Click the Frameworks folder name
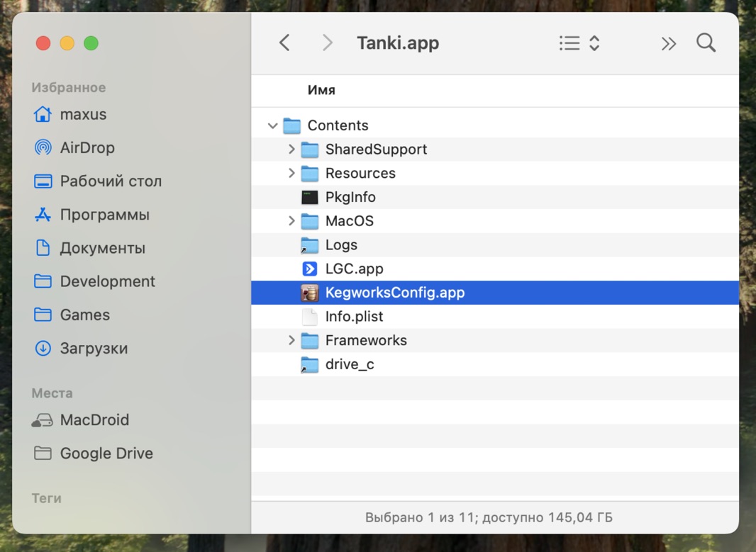Viewport: 756px width, 552px height. click(366, 341)
